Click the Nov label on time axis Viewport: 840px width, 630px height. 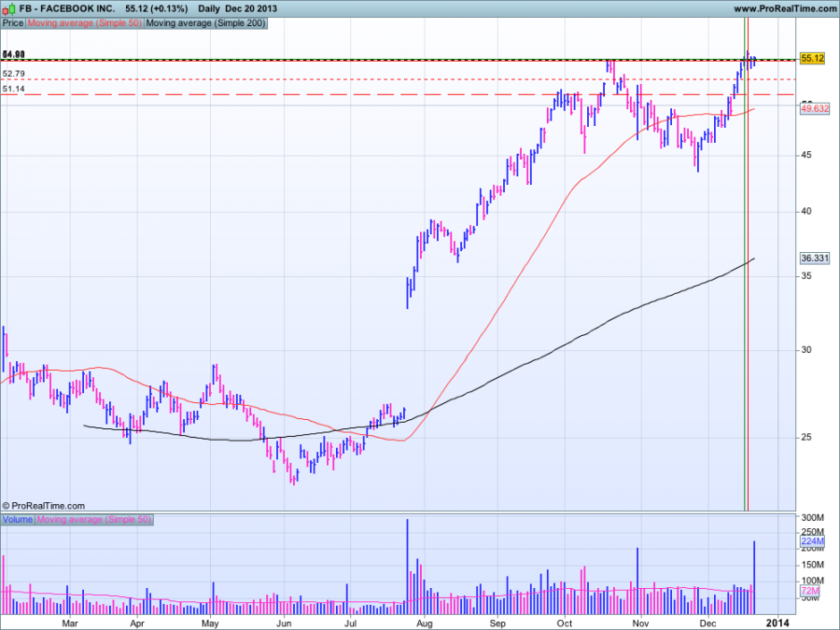click(640, 623)
